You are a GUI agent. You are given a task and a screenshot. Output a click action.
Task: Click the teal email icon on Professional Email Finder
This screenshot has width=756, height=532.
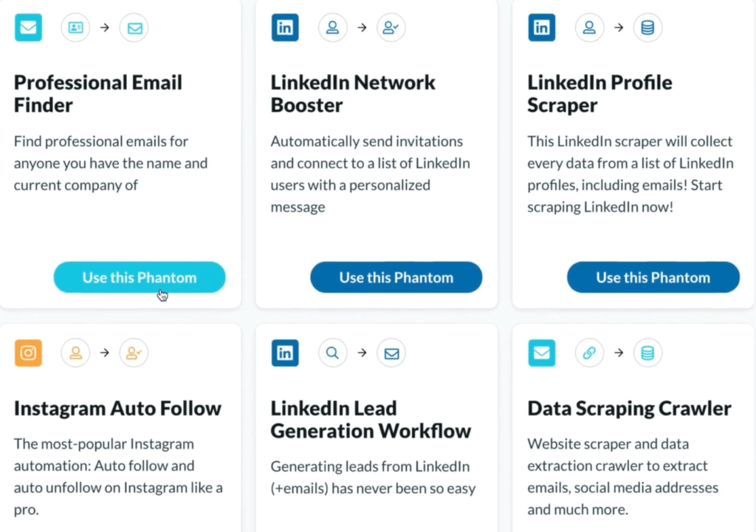(x=28, y=27)
